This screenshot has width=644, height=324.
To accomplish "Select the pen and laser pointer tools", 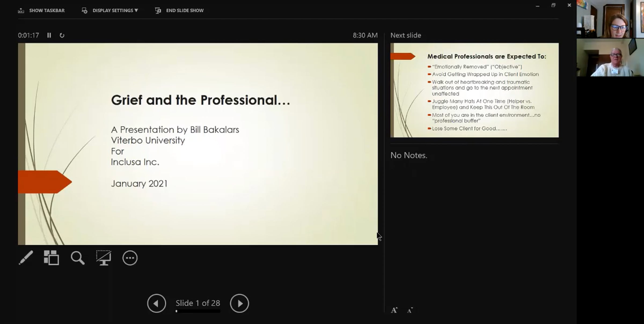I will pyautogui.click(x=26, y=258).
